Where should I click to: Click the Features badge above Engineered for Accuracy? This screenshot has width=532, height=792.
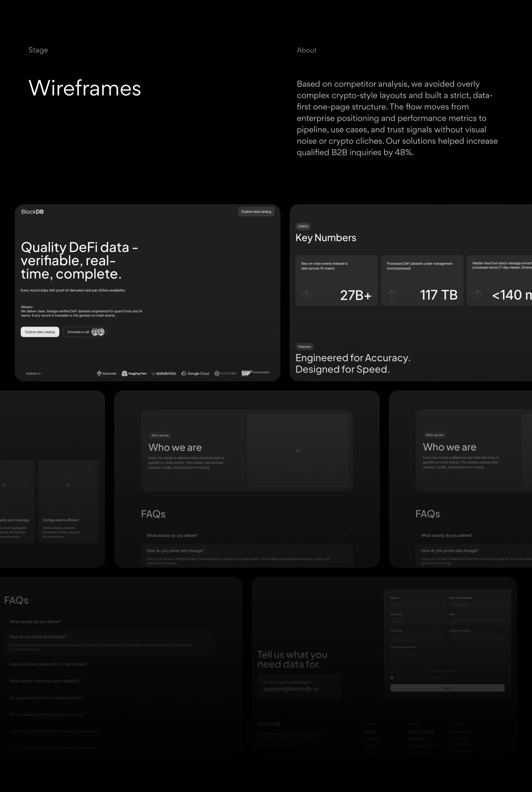click(x=304, y=347)
